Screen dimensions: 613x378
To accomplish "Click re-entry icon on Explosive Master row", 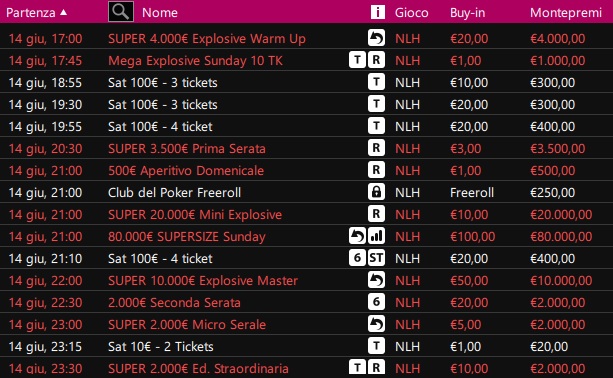I will [x=376, y=280].
